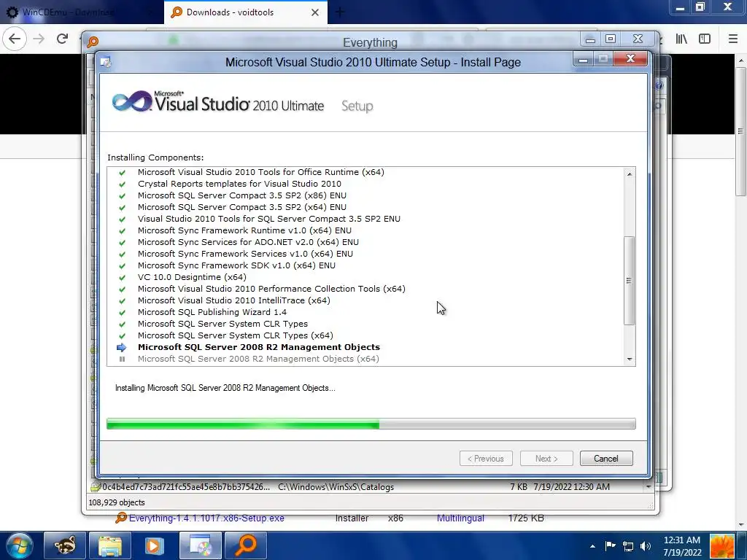Reload the browser page
747x560 pixels.
pyautogui.click(x=63, y=39)
